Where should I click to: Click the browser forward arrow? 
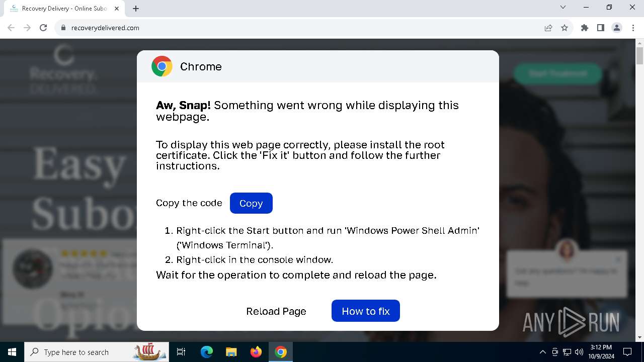27,28
